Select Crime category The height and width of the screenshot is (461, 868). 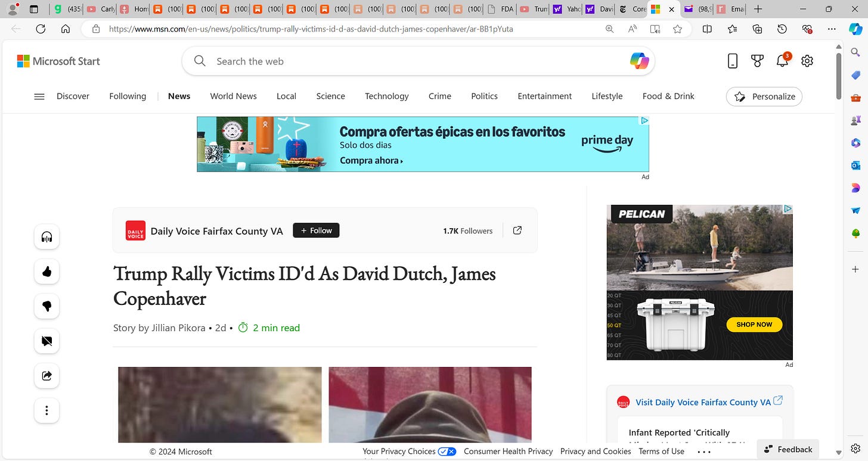tap(440, 96)
